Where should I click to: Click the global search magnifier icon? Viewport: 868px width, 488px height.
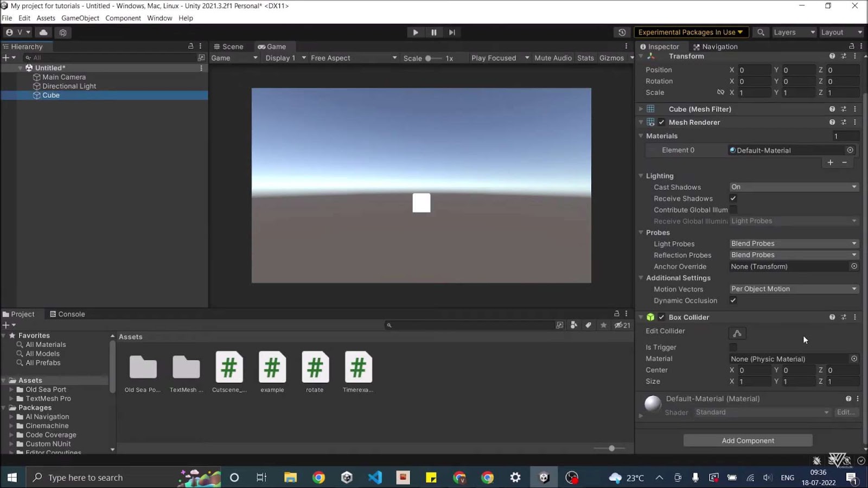point(761,33)
